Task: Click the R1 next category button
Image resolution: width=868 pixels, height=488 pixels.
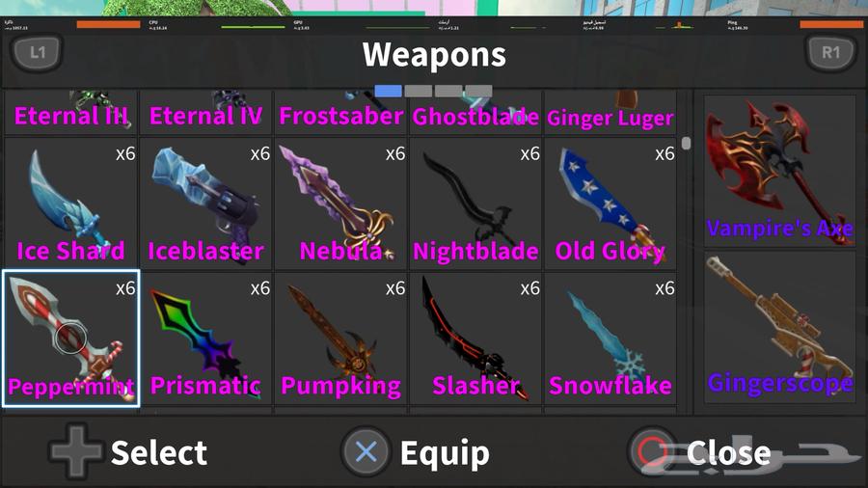Action: click(x=830, y=53)
